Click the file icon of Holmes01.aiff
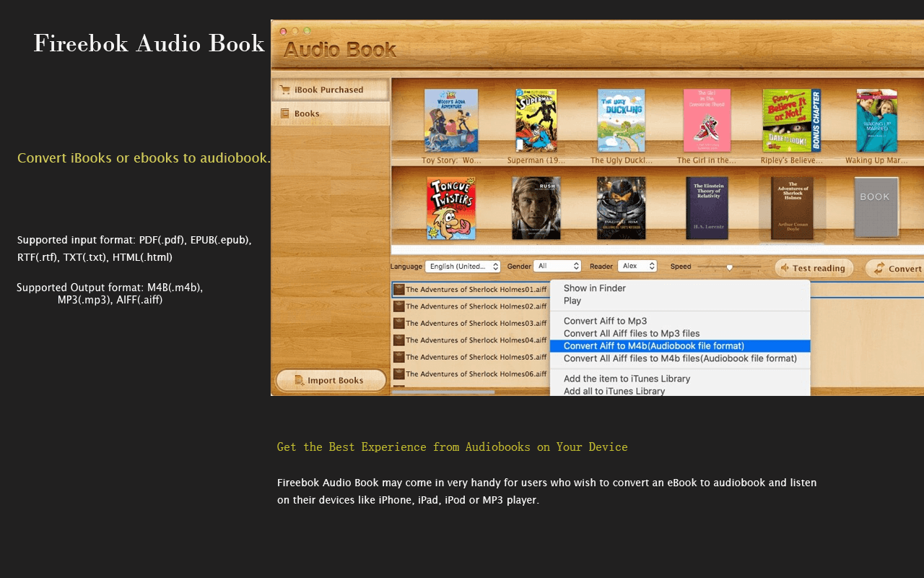Viewport: 924px width, 578px height. click(398, 290)
